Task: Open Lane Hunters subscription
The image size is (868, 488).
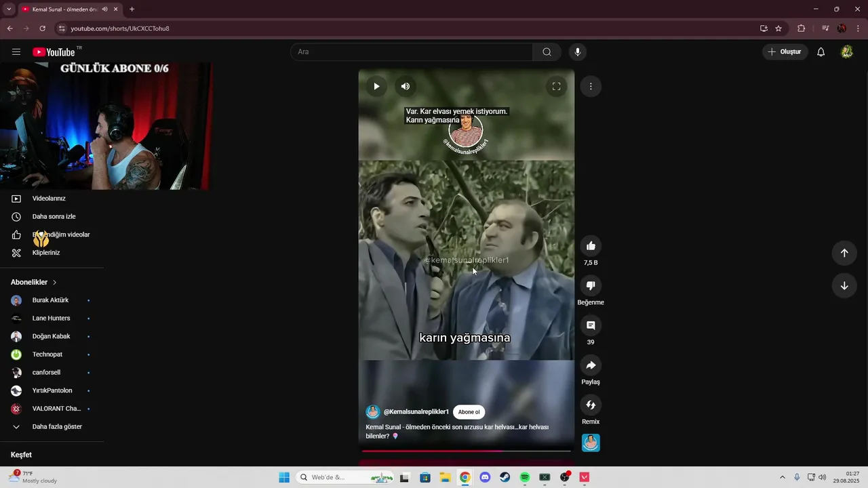Action: pos(52,319)
